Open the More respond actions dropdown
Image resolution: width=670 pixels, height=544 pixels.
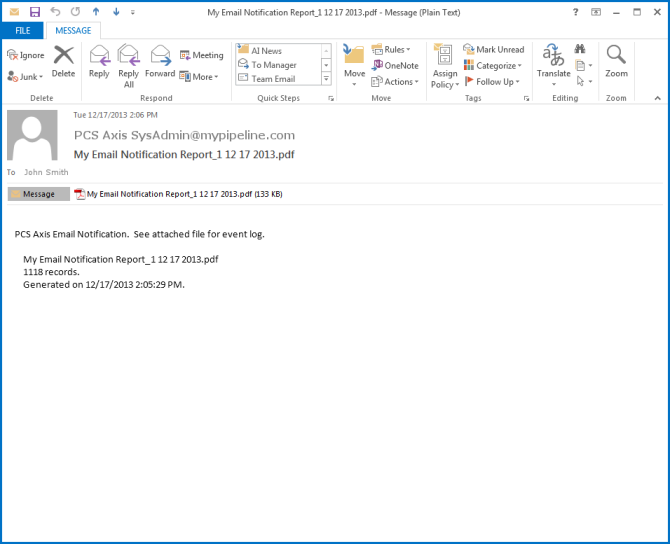[199, 77]
